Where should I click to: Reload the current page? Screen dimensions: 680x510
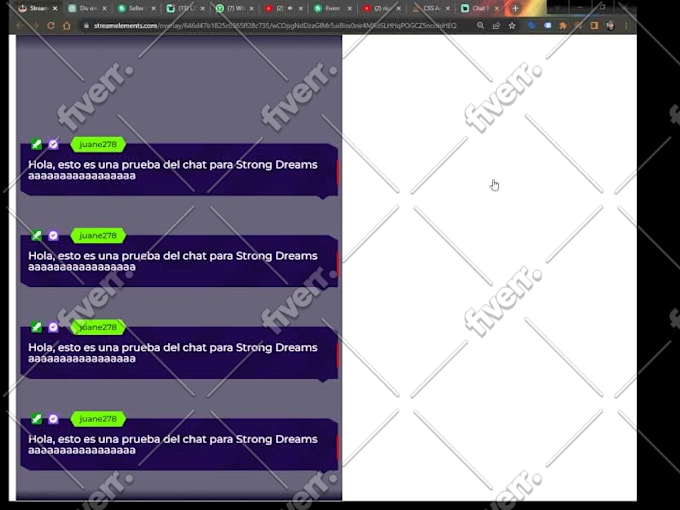click(51, 26)
